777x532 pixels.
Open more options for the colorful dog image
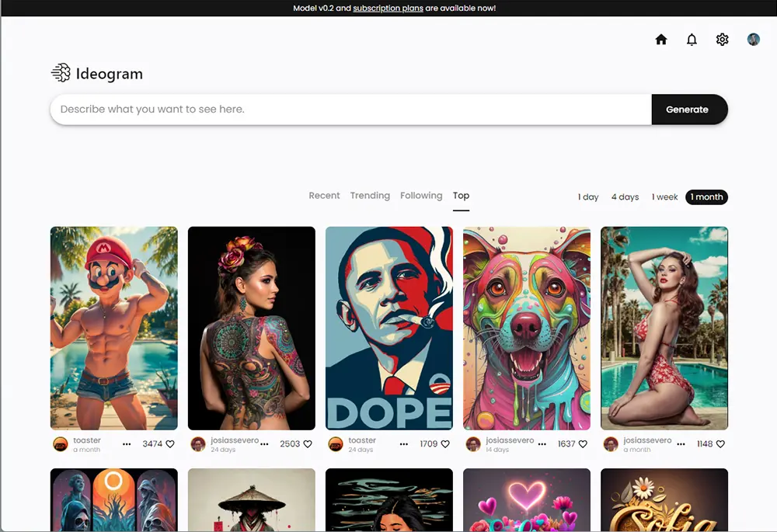[x=542, y=443]
